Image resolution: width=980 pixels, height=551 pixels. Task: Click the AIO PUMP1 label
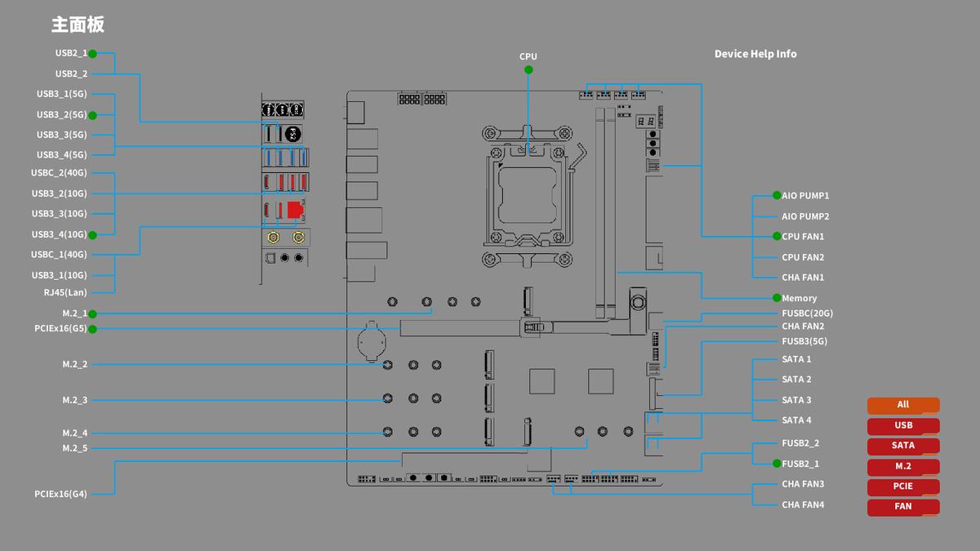[x=805, y=196]
